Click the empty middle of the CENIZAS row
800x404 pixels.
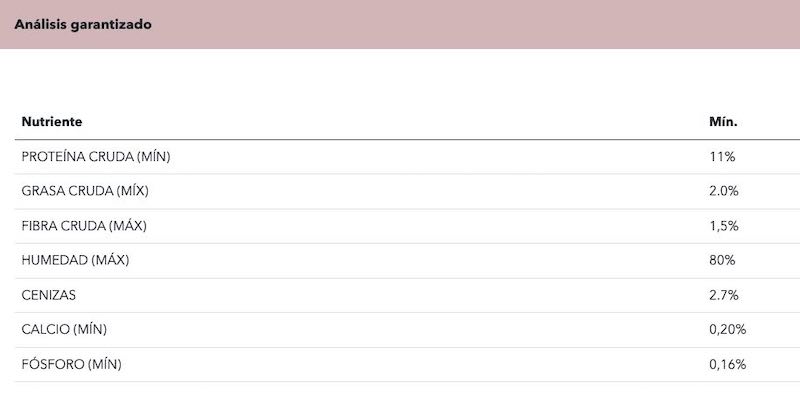(x=392, y=295)
